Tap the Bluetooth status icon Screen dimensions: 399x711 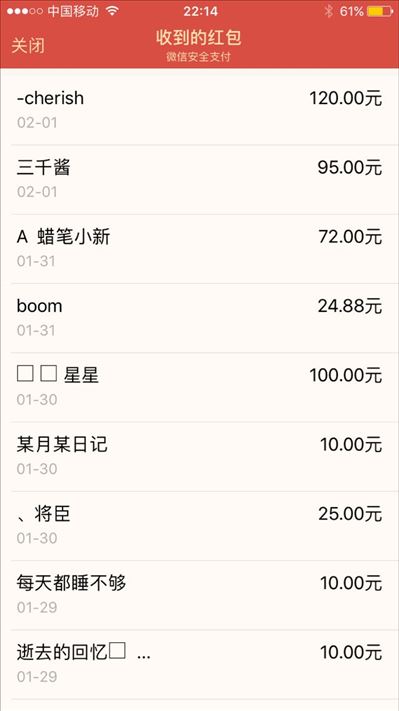coord(329,11)
